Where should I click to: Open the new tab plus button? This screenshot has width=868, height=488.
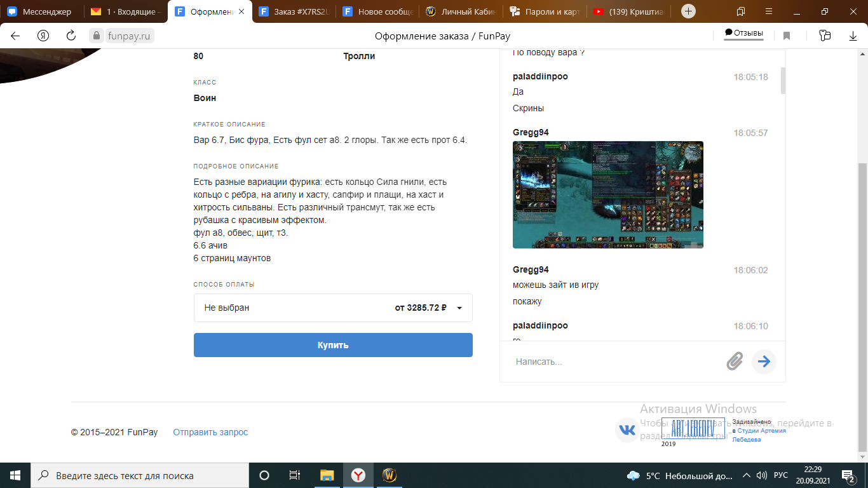[x=688, y=11]
